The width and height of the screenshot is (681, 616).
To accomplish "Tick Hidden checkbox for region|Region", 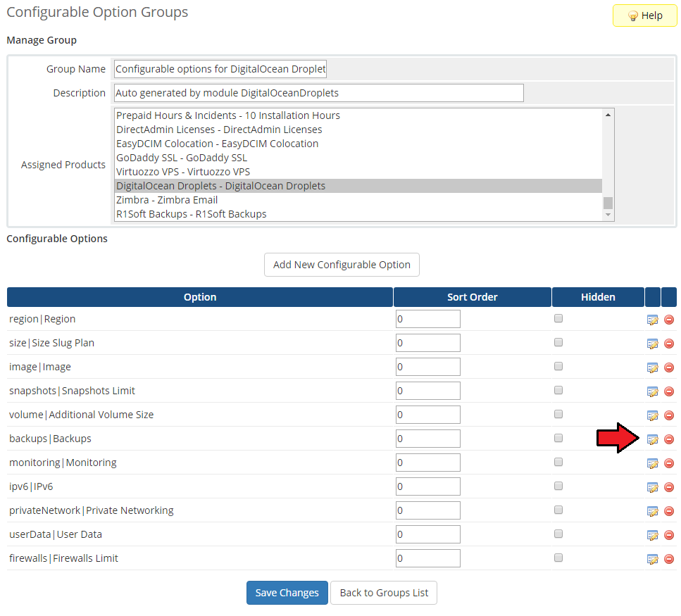I will [558, 318].
